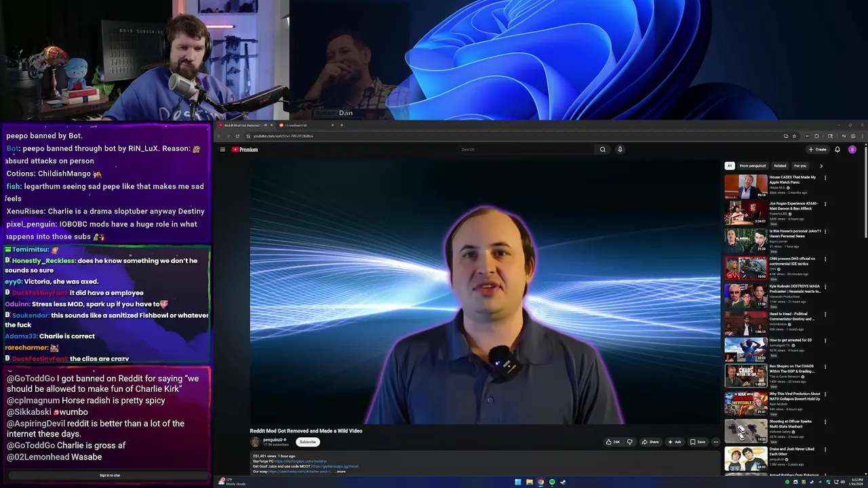The height and width of the screenshot is (488, 868).
Task: Click the browser address bar URL
Action: coord(283,136)
